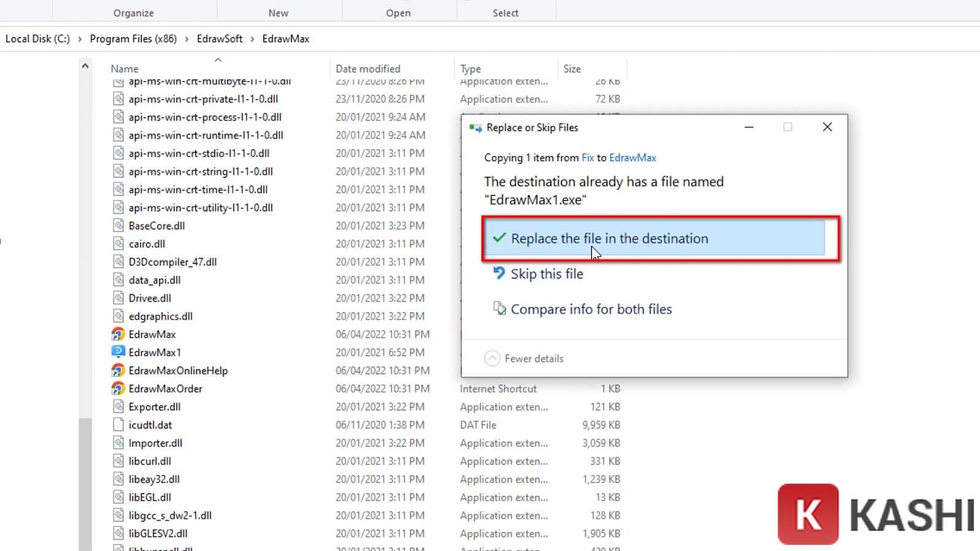Image resolution: width=980 pixels, height=551 pixels.
Task: Click the icudtl.dat file icon
Action: [118, 424]
